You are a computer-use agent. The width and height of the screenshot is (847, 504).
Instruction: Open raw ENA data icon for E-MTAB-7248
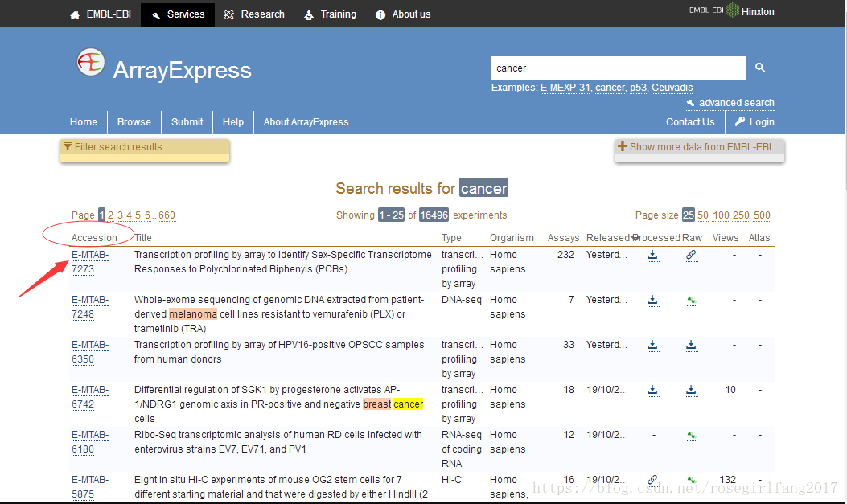[692, 300]
